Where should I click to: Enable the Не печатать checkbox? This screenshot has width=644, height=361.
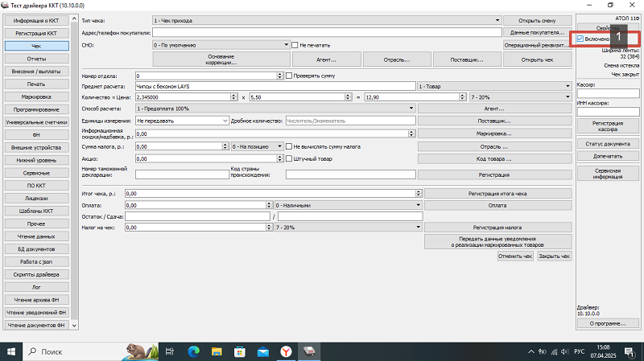click(295, 45)
